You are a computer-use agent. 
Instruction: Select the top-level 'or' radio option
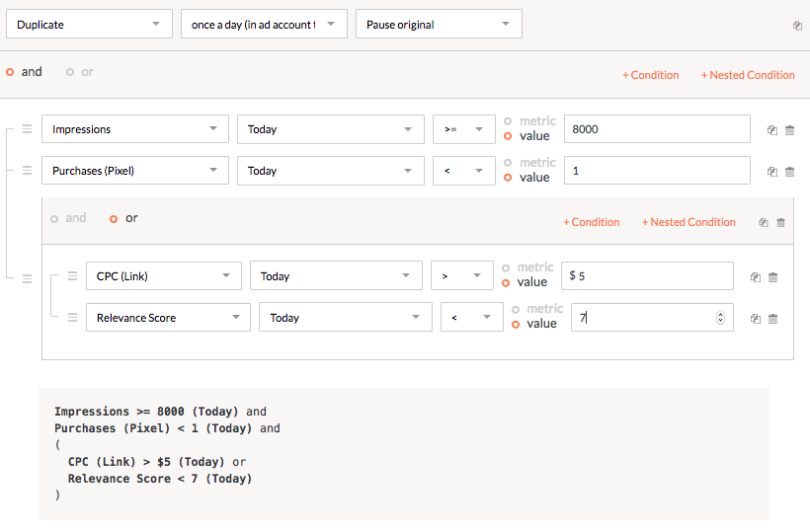pos(70,72)
